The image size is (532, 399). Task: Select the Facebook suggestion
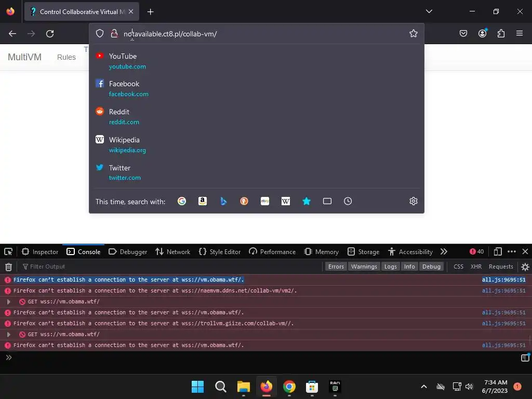tap(256, 88)
